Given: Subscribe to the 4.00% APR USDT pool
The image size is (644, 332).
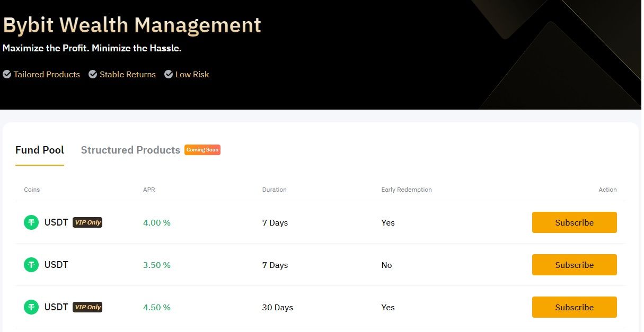Looking at the screenshot, I should click(574, 222).
